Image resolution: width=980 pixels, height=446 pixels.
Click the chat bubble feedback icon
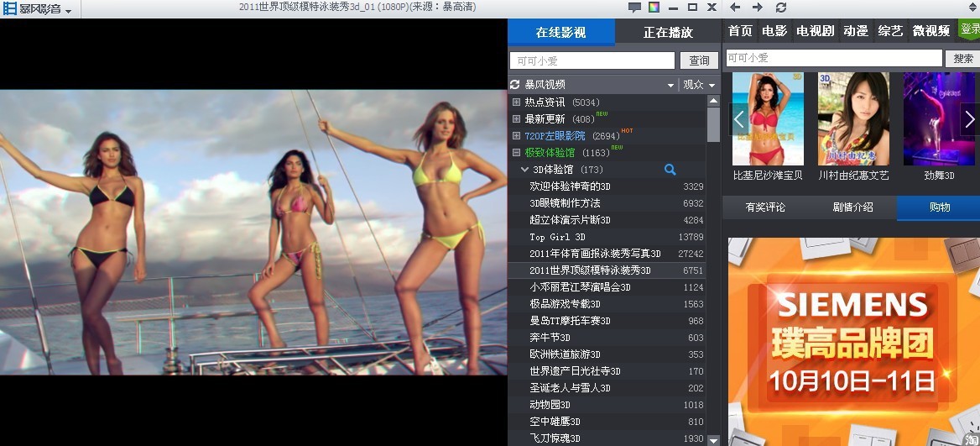tap(634, 8)
